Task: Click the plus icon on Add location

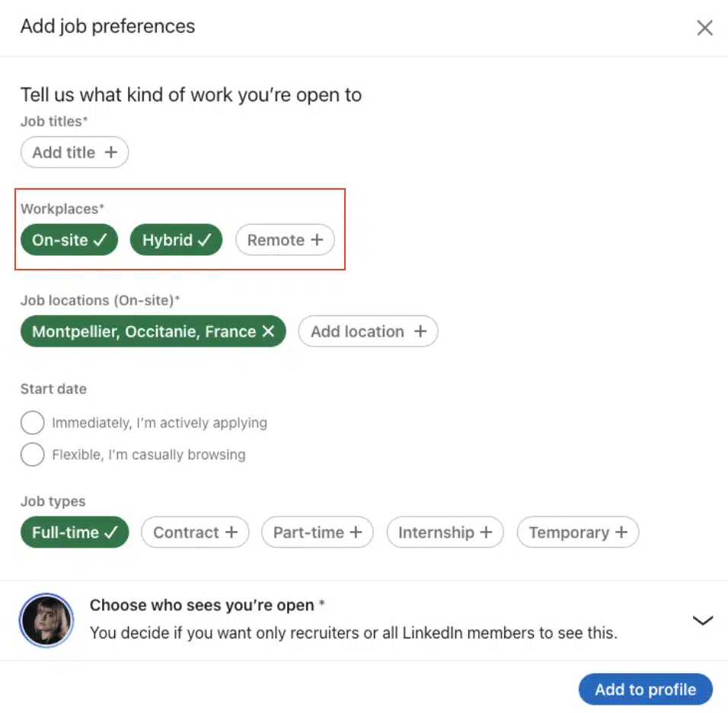Action: pos(420,331)
